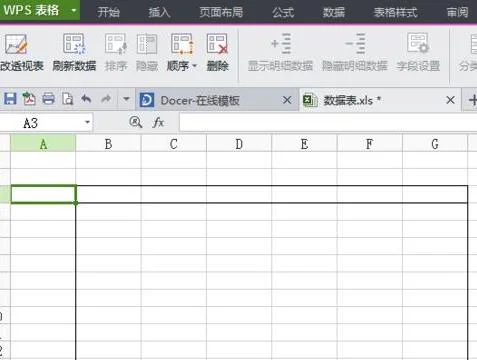This screenshot has height=360, width=477.
Task: Click the 隐藏 hide icon
Action: pos(147,43)
